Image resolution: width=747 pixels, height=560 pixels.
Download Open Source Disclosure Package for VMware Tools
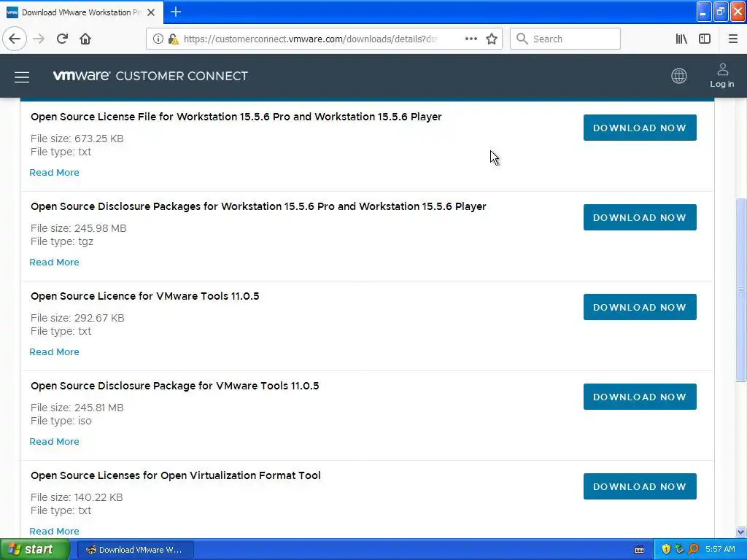[x=640, y=397]
